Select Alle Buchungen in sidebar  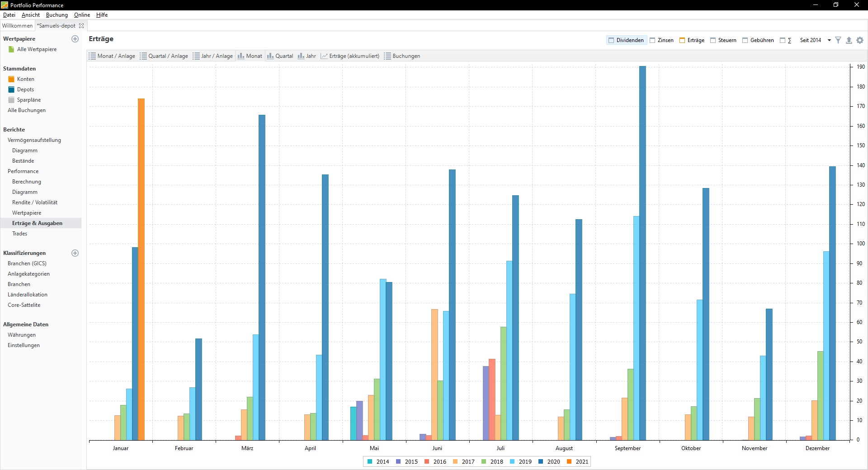[27, 110]
